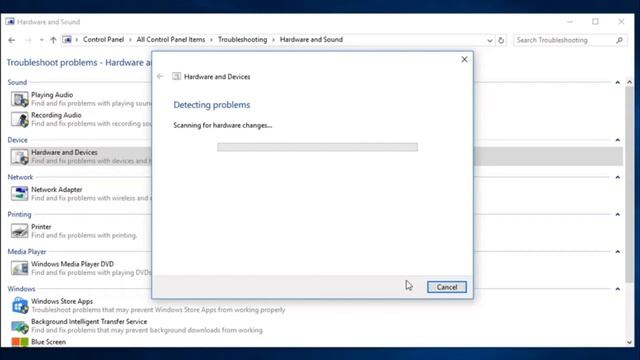Click Hardware and Sound breadcrumb segment
The height and width of the screenshot is (360, 640).
pyautogui.click(x=311, y=40)
